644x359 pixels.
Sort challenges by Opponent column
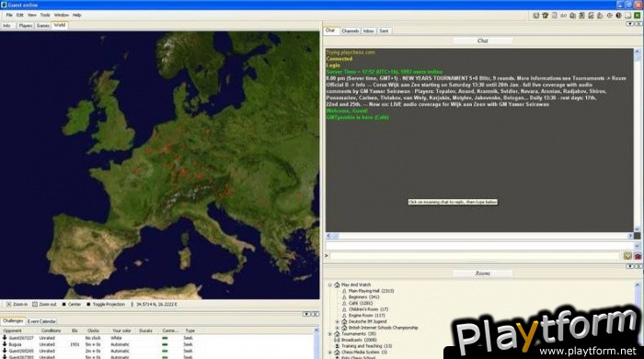click(x=12, y=330)
